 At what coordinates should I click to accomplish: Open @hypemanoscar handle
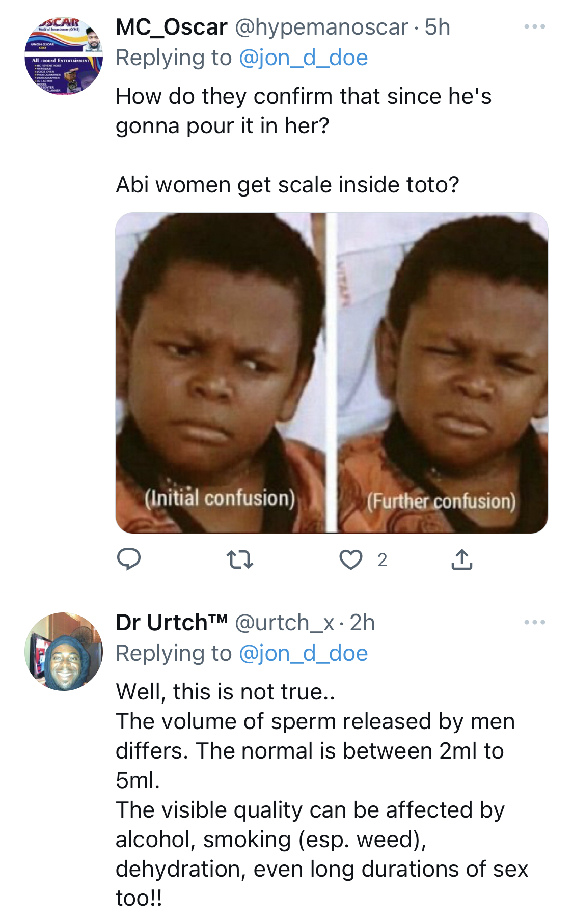pyautogui.click(x=321, y=27)
